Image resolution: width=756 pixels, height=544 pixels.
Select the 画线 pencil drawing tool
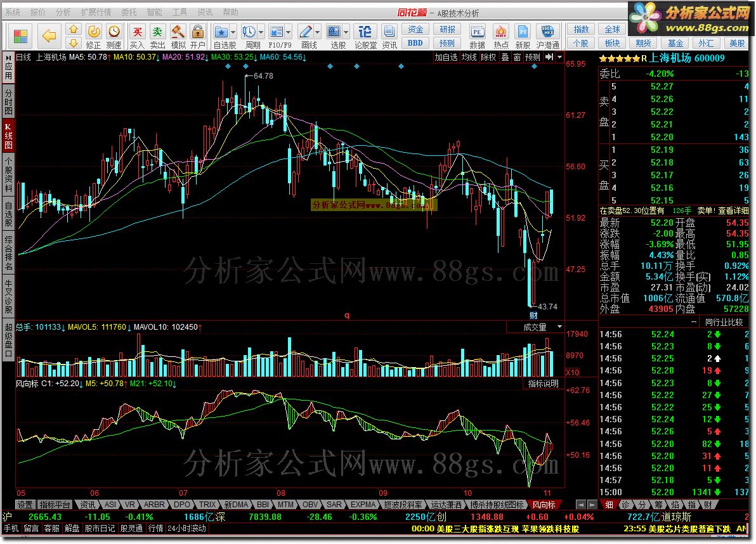306,32
